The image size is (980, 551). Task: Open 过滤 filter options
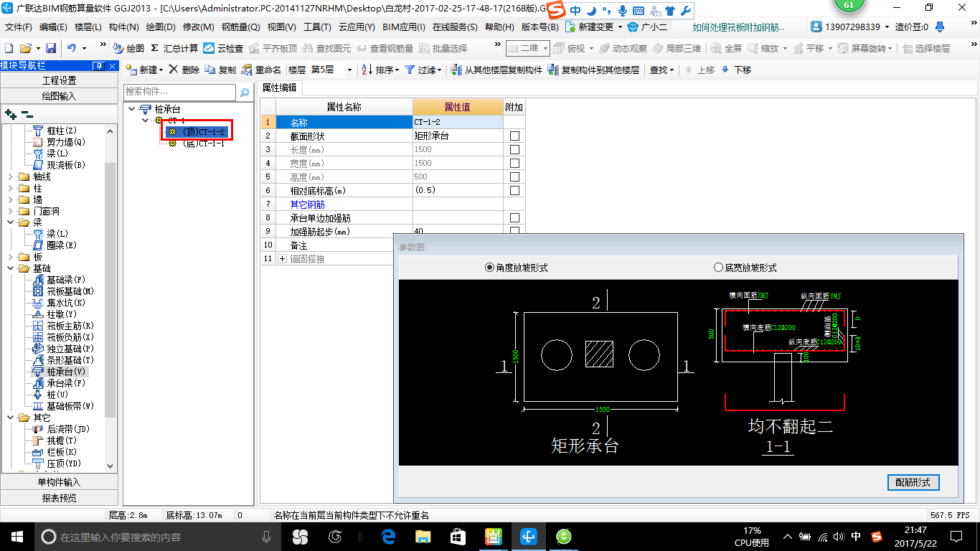click(x=424, y=70)
